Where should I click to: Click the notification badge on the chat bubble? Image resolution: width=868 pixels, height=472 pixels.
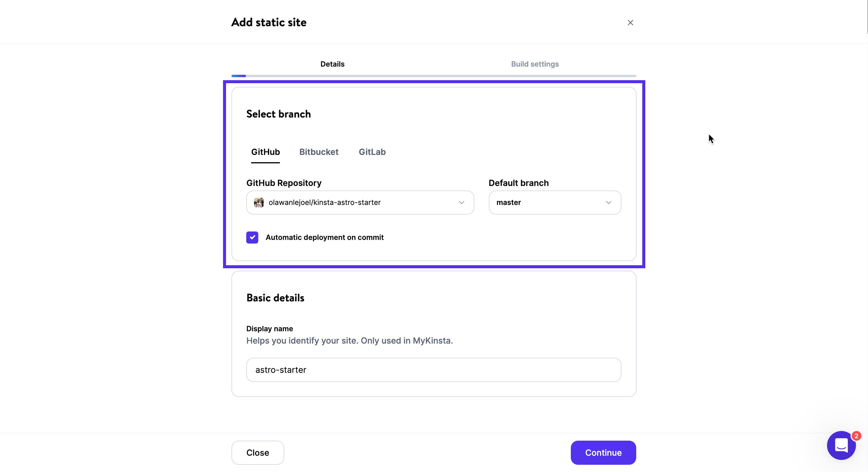[x=856, y=436]
